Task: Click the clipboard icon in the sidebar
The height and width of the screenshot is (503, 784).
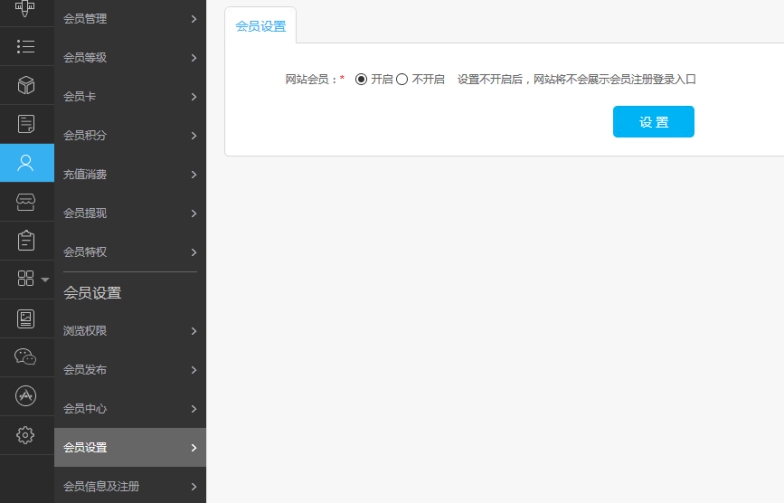Action: coord(26,241)
